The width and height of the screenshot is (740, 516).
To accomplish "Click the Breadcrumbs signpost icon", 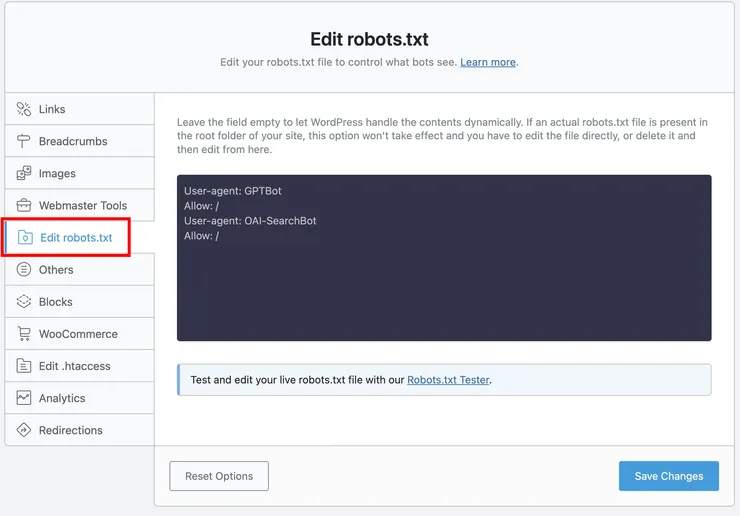I will click(x=24, y=141).
